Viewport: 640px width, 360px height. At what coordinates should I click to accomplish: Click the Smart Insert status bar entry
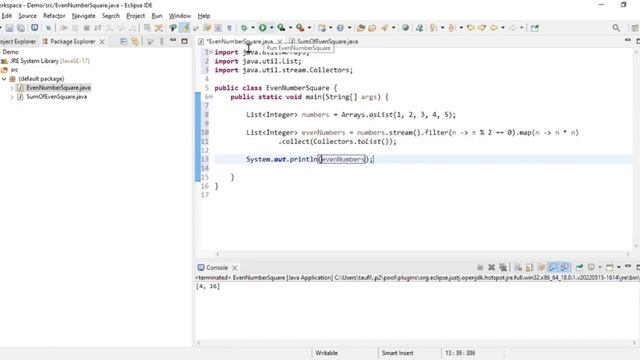[x=397, y=353]
